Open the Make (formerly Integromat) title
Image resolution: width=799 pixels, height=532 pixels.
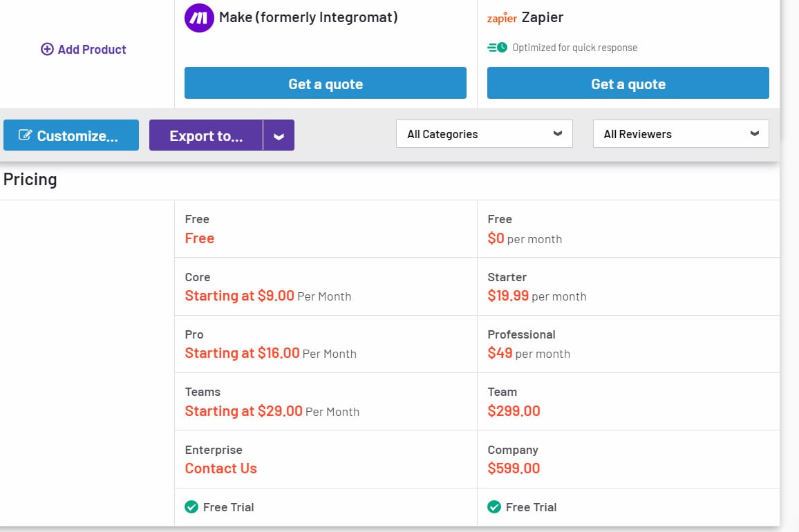click(308, 17)
